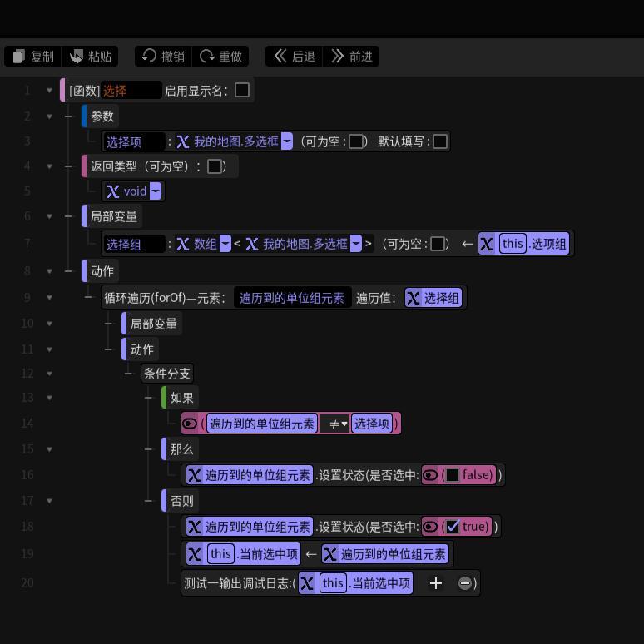The image size is (644, 644).
Task: Click variable X icon before 我的地图.多选框 on line 3
Action: click(x=183, y=142)
